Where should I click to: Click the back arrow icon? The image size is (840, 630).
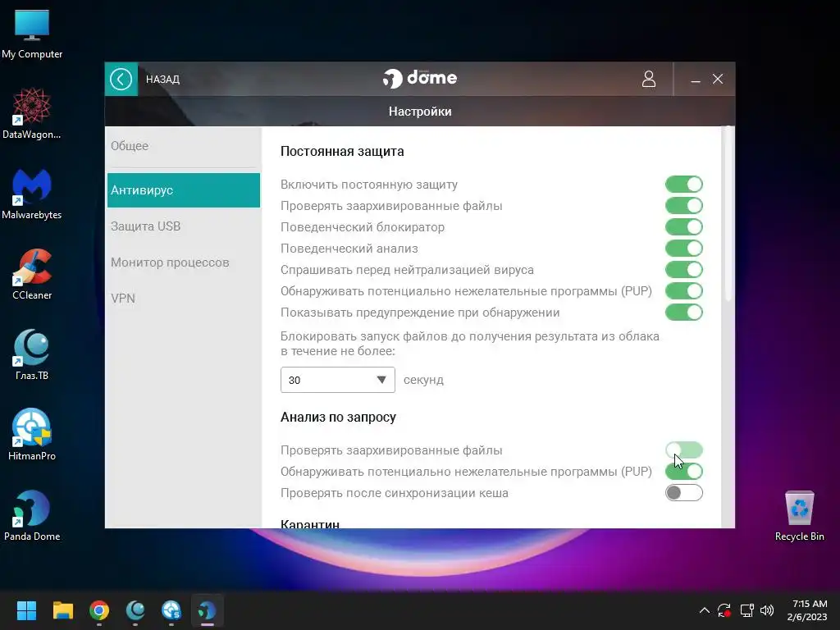click(x=121, y=80)
